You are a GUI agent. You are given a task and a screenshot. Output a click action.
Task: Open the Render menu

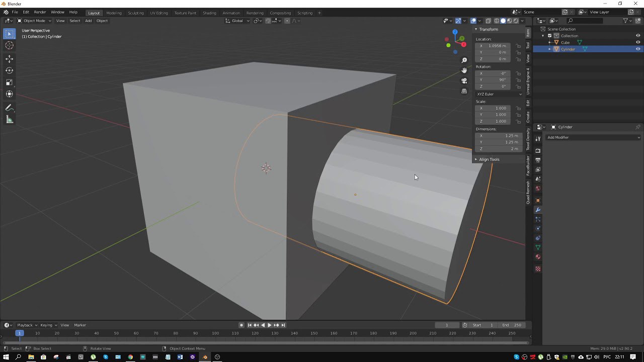pos(40,12)
